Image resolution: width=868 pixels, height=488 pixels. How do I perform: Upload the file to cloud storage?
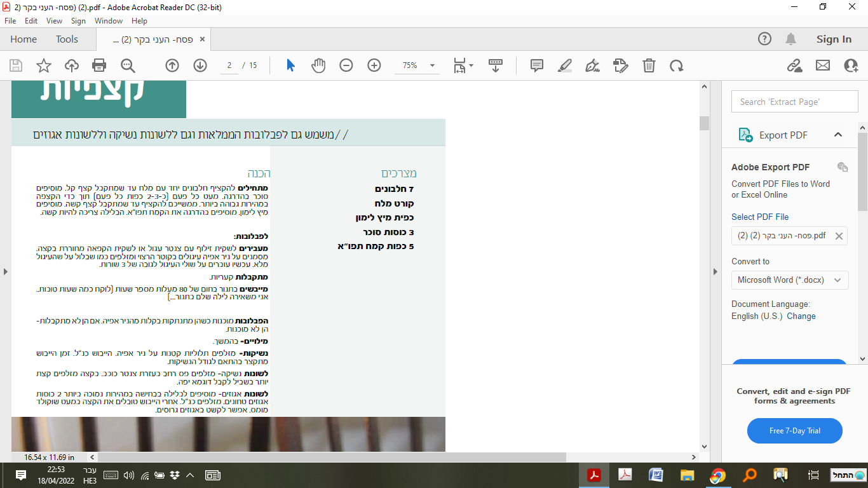click(72, 65)
